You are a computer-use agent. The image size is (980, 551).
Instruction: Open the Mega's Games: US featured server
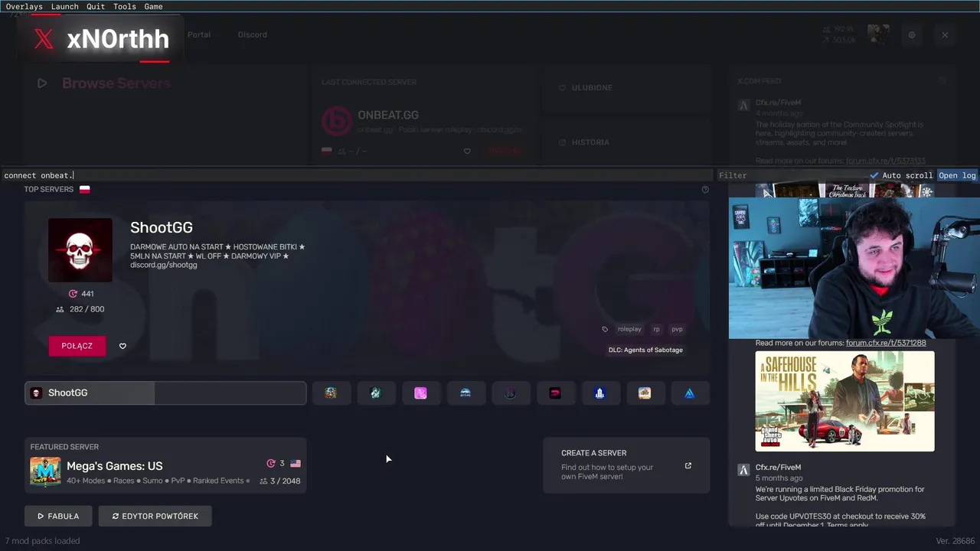tap(165, 465)
